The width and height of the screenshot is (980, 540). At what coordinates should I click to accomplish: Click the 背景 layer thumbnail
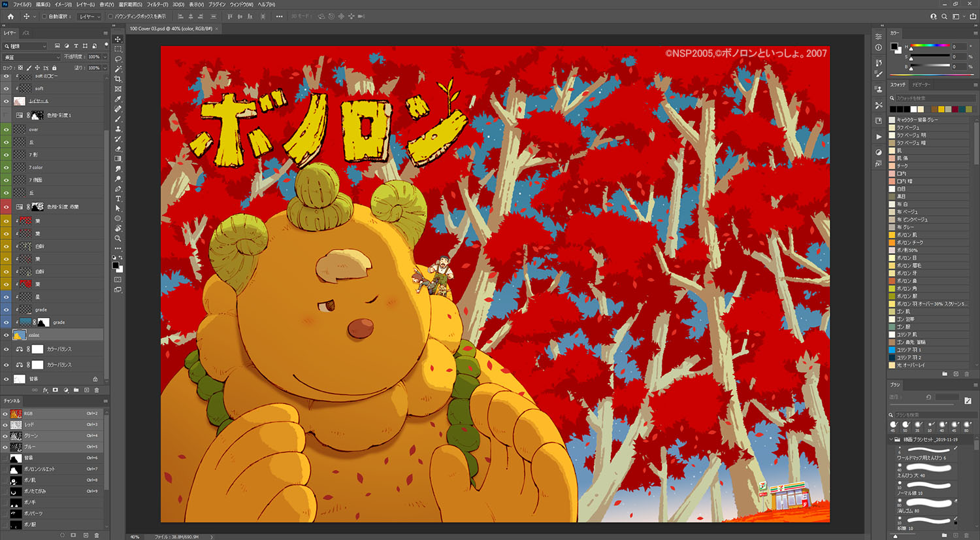(x=20, y=379)
